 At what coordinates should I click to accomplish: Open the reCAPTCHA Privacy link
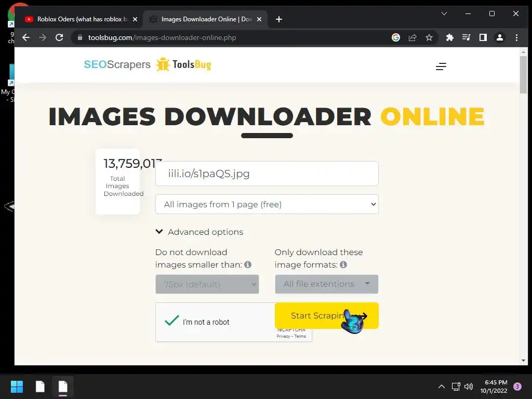pos(283,336)
